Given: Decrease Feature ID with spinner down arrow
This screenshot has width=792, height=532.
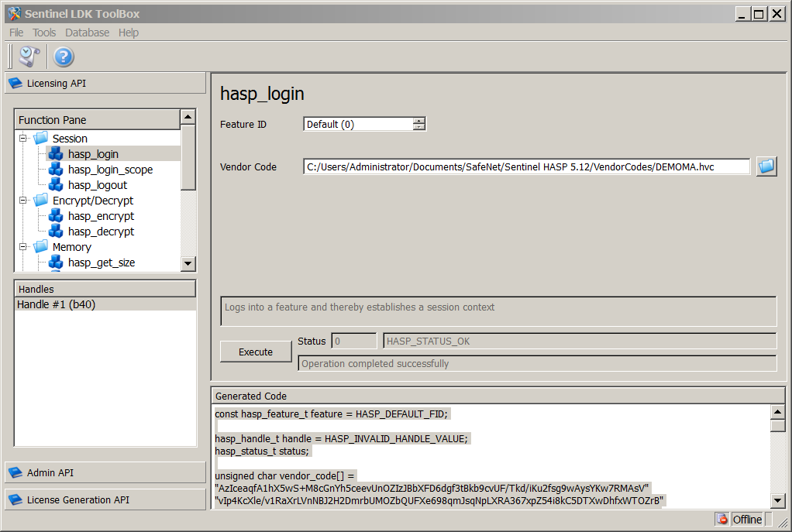Looking at the screenshot, I should pyautogui.click(x=418, y=127).
